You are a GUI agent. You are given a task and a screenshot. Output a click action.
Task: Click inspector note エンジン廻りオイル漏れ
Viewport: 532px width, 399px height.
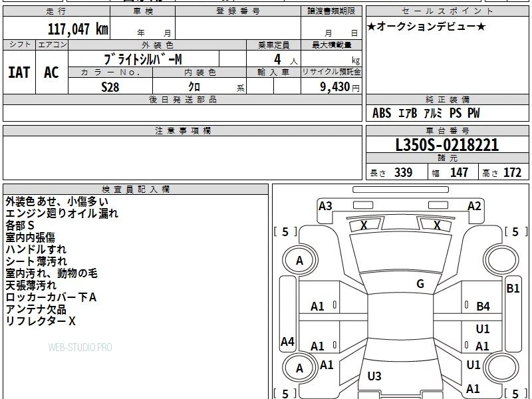62,213
